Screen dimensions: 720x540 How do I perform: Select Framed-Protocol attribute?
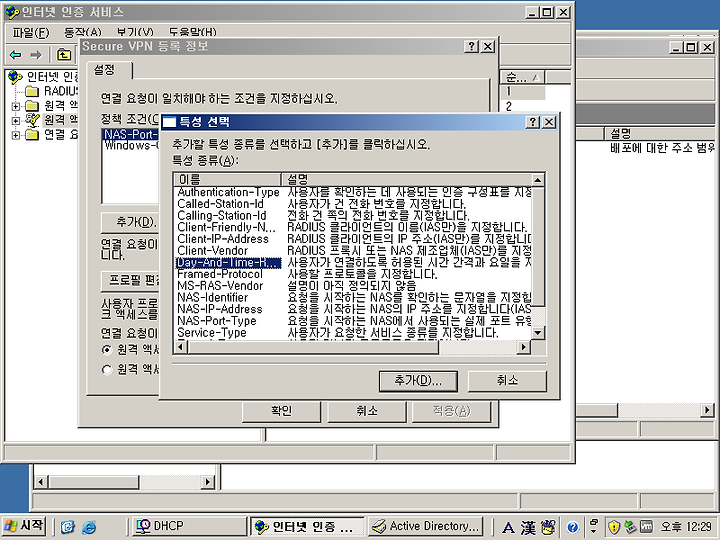tap(220, 274)
